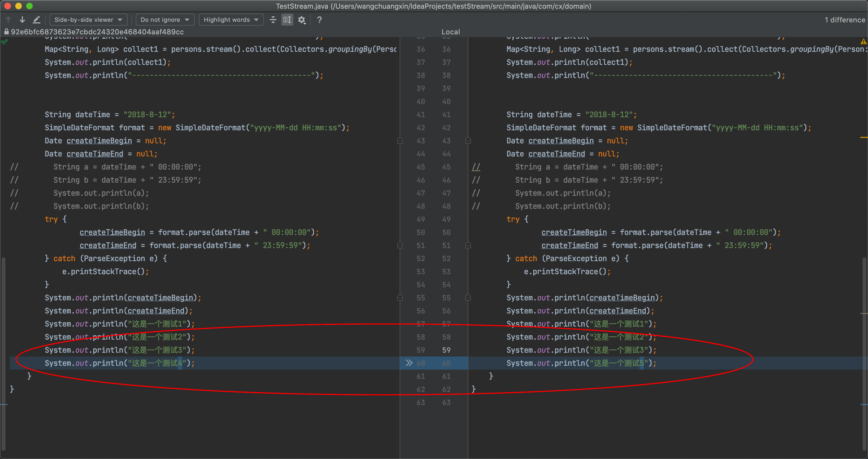Screen dimensions: 868x459
Task: Open help via question mark icon
Action: pyautogui.click(x=319, y=20)
